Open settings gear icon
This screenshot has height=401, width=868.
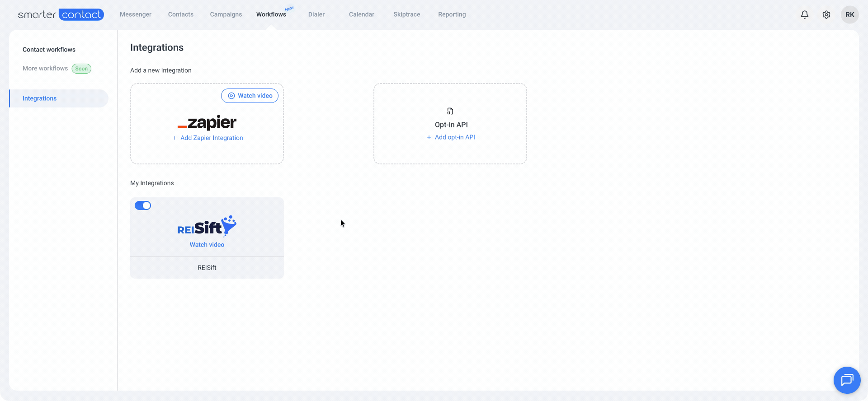[x=826, y=14]
